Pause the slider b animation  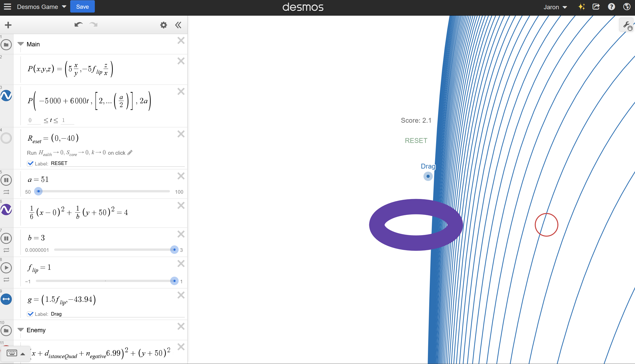click(6, 238)
